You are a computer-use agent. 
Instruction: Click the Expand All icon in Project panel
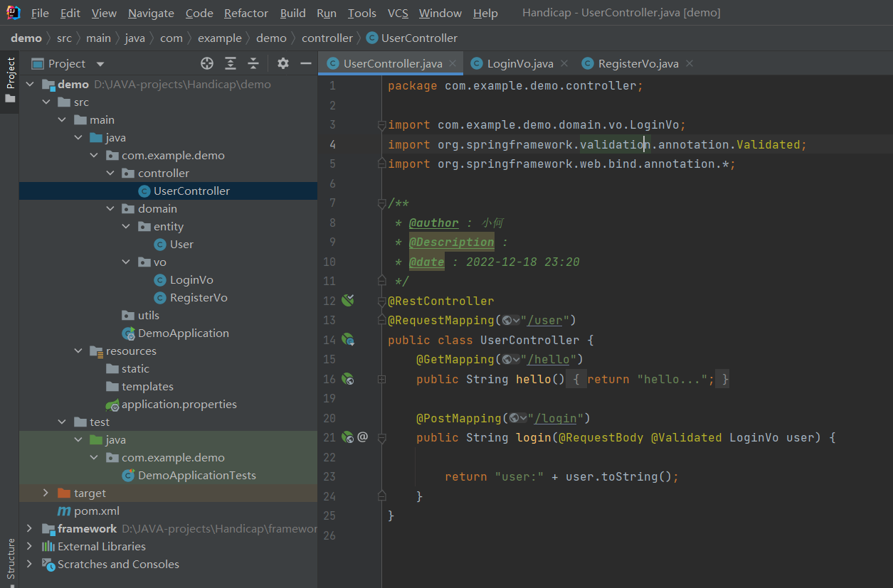pos(231,63)
